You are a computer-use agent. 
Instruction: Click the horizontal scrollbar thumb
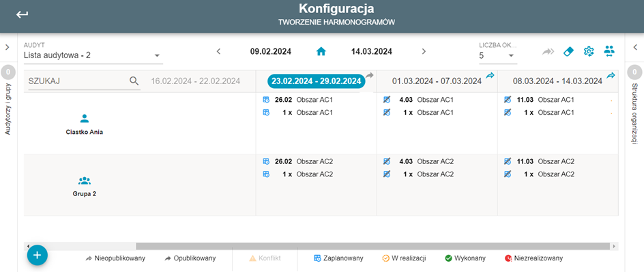[x=373, y=246]
